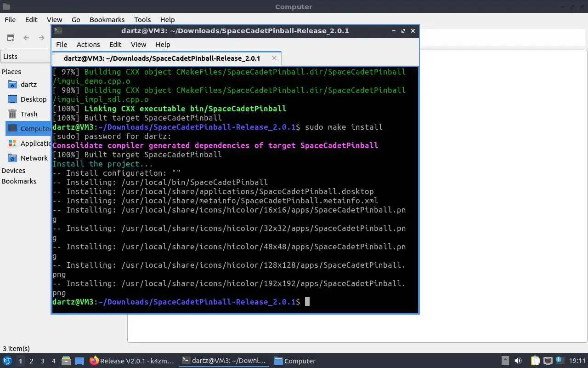Click the 19:11 clock in taskbar
The image size is (588, 368).
pyautogui.click(x=577, y=361)
